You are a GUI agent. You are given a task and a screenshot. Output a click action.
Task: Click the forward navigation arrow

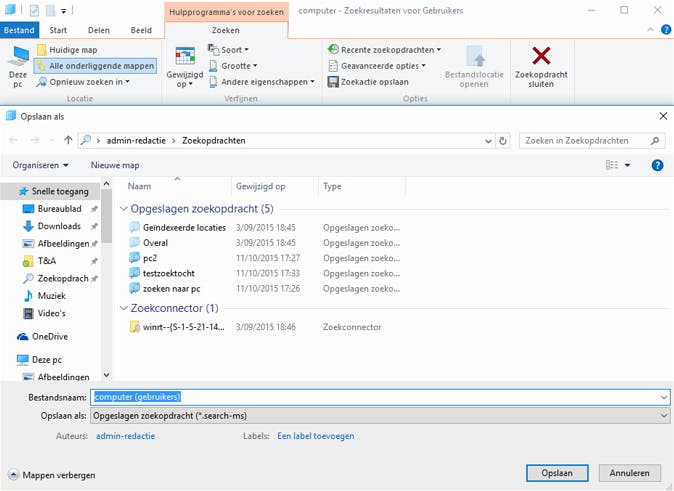(x=34, y=140)
